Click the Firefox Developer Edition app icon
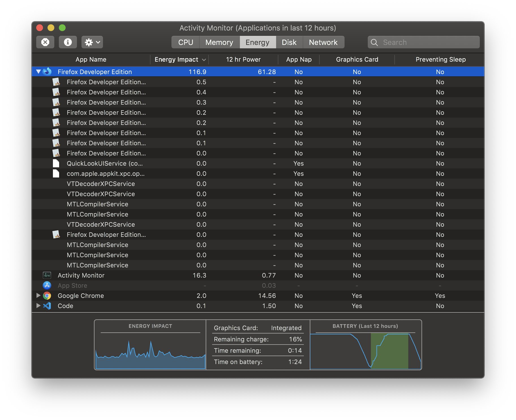 click(x=47, y=72)
